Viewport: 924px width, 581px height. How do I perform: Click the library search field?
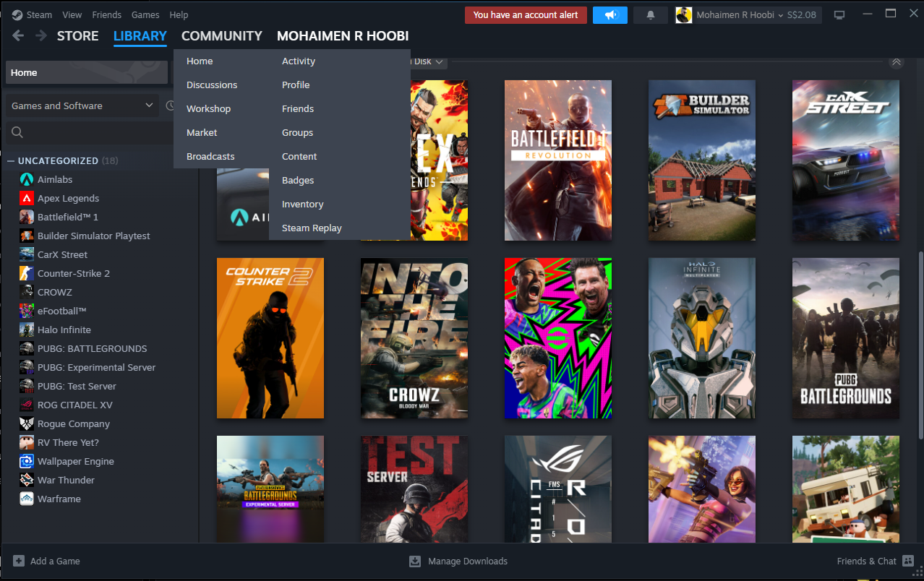click(x=94, y=132)
